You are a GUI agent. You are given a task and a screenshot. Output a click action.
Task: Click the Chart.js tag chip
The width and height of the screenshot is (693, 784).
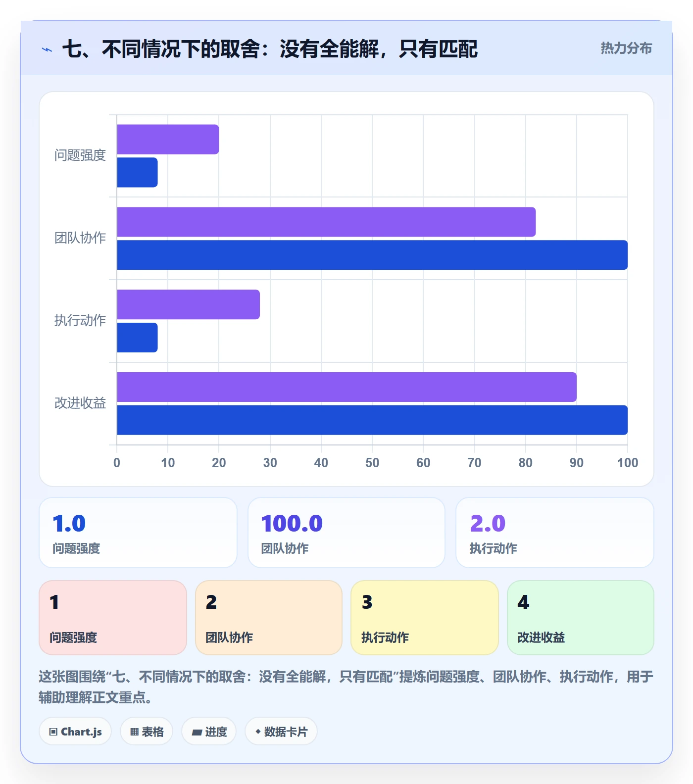[x=75, y=732]
